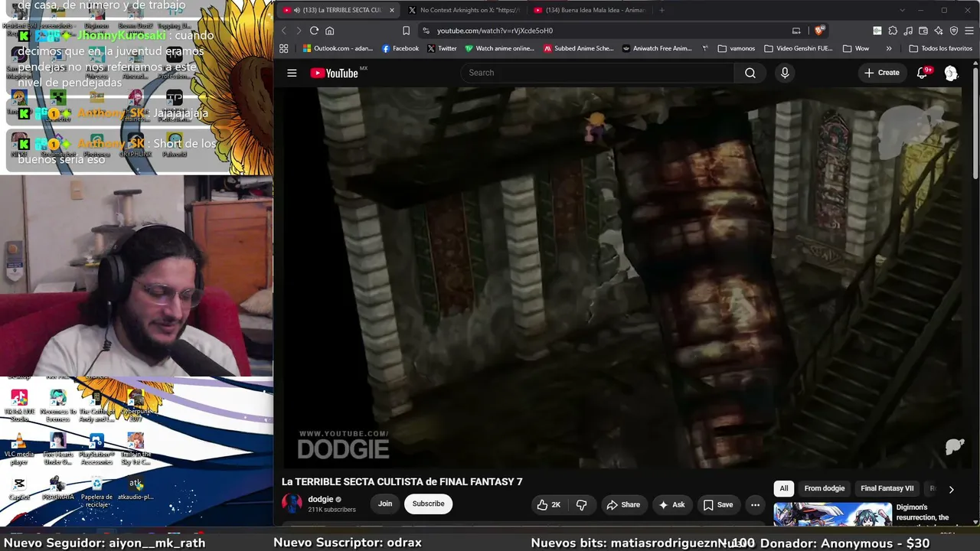
Task: Click the YouTube search input field
Action: (x=597, y=73)
